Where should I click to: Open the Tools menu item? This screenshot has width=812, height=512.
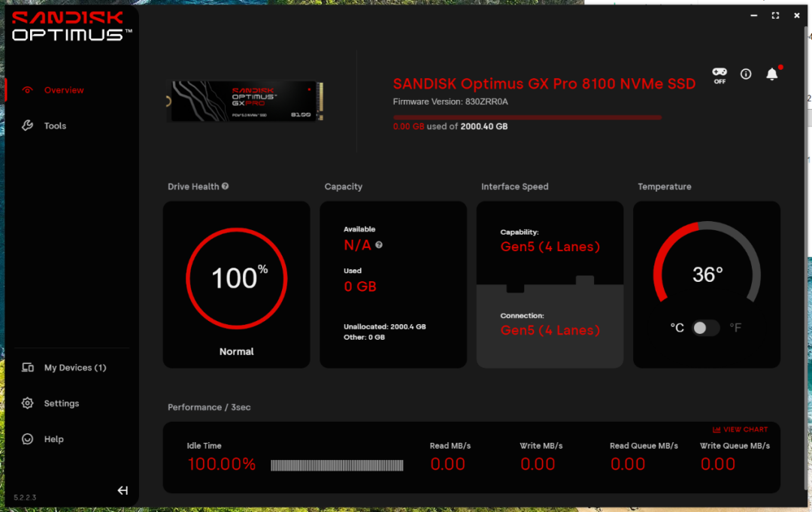(55, 126)
